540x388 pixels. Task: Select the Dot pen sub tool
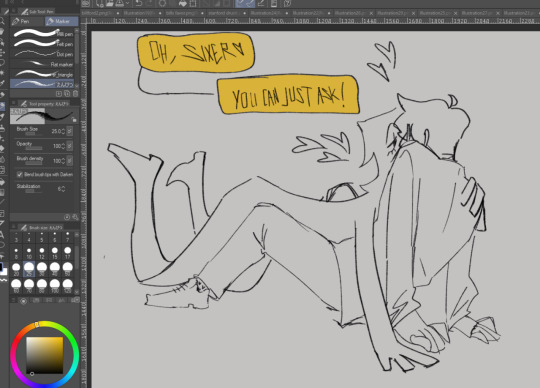[x=42, y=54]
